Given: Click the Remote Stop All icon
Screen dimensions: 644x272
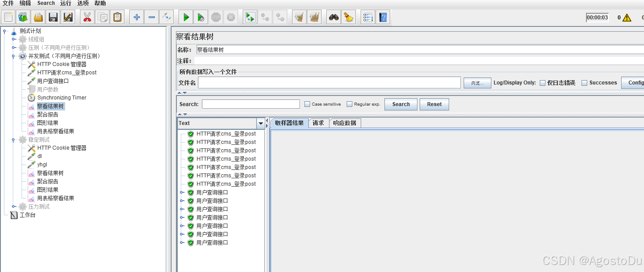Looking at the screenshot, I should [280, 17].
